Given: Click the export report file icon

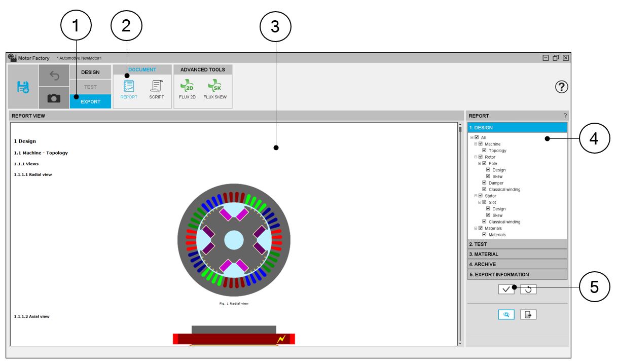Looking at the screenshot, I should click(528, 315).
